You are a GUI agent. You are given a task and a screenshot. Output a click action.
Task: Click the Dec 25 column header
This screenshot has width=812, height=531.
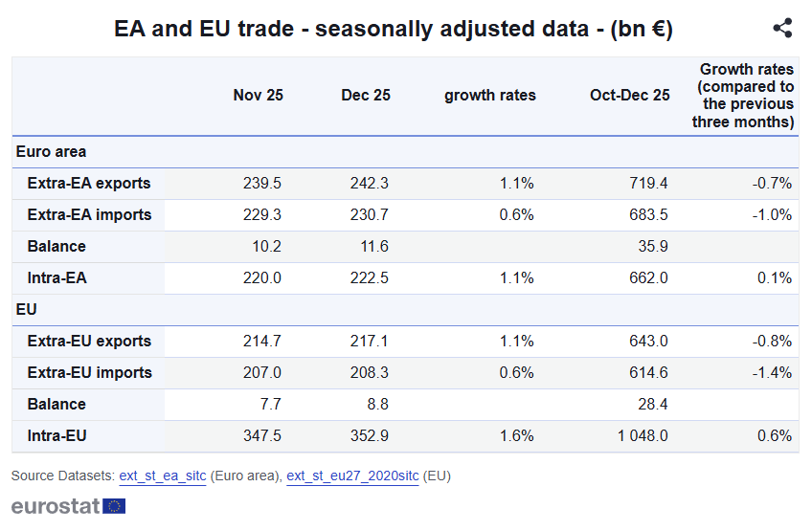366,96
